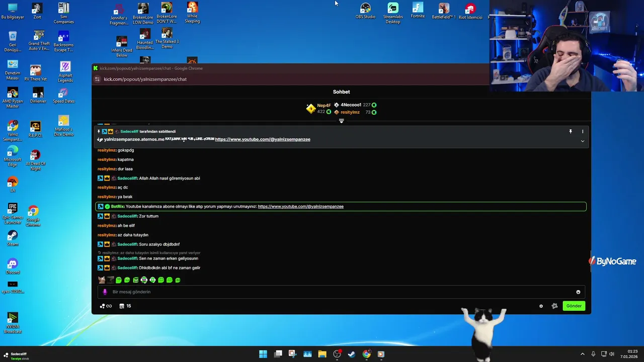
Task: Click the Chrome address bar URL
Action: (x=145, y=79)
